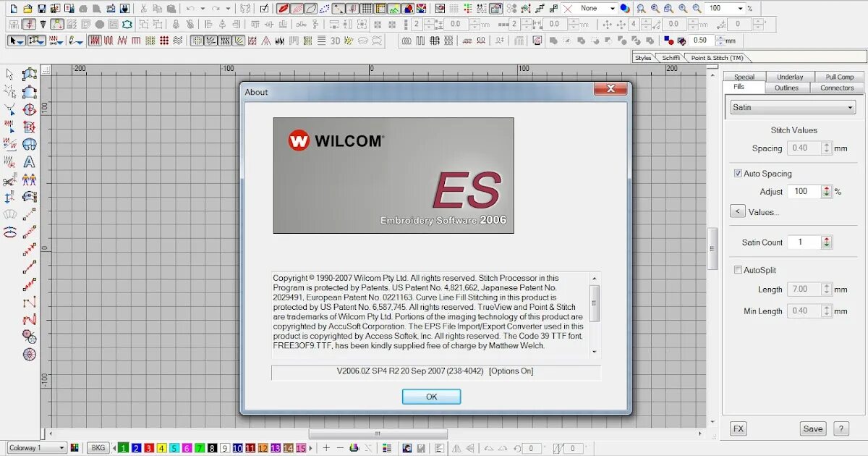Toggle the checkmark box in top toolbar
The width and height of the screenshot is (868, 456).
click(264, 9)
